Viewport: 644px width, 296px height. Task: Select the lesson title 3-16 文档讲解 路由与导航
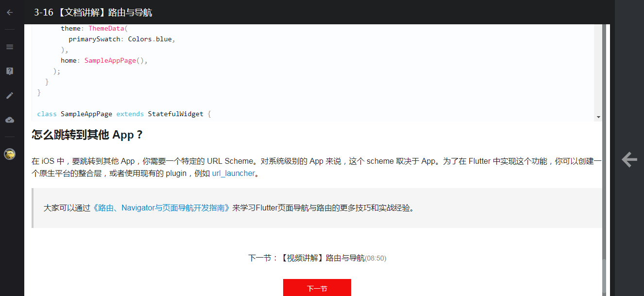[92, 12]
